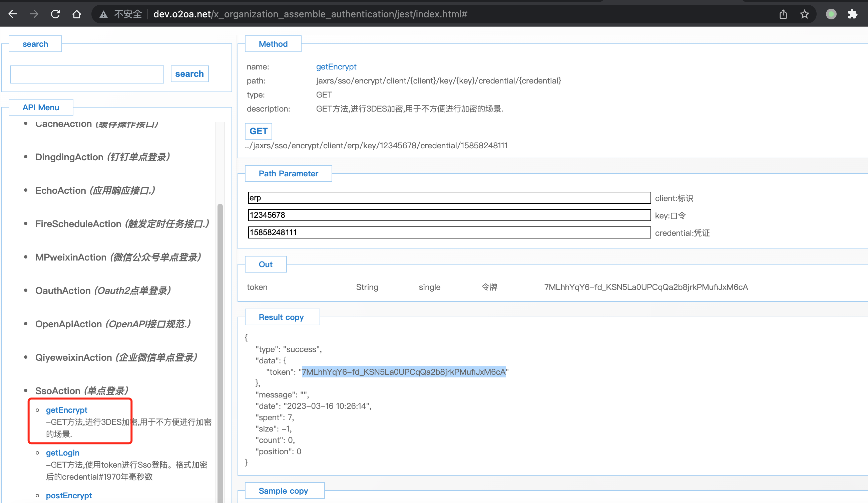Click the search button
The image size is (868, 503).
189,74
